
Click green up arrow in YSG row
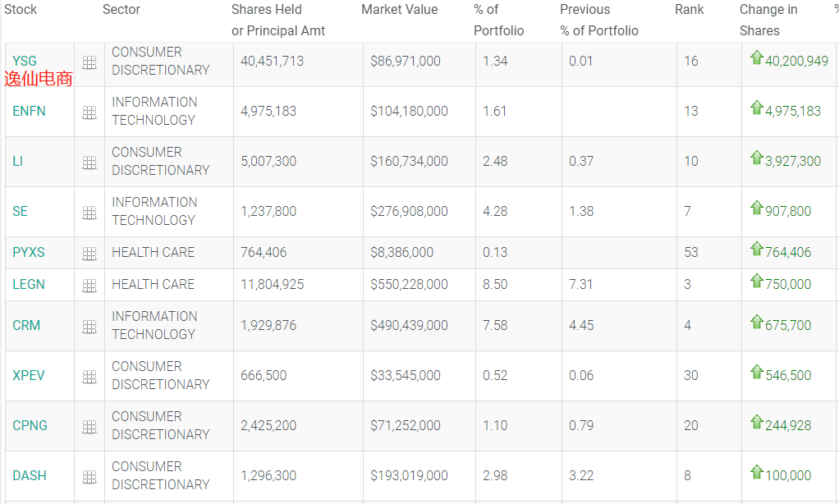click(757, 57)
